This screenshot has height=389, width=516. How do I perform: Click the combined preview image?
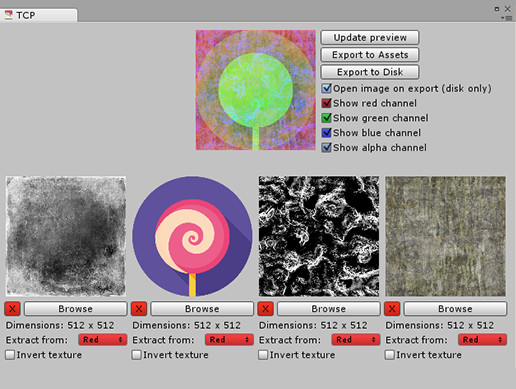256,90
